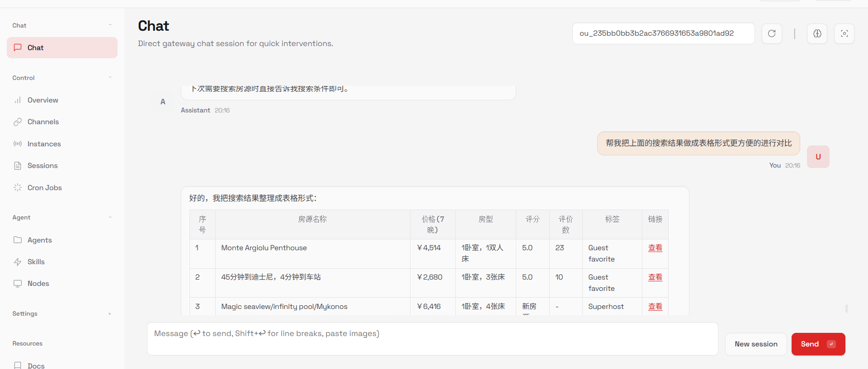Open Skills via its lightning icon

click(x=18, y=262)
